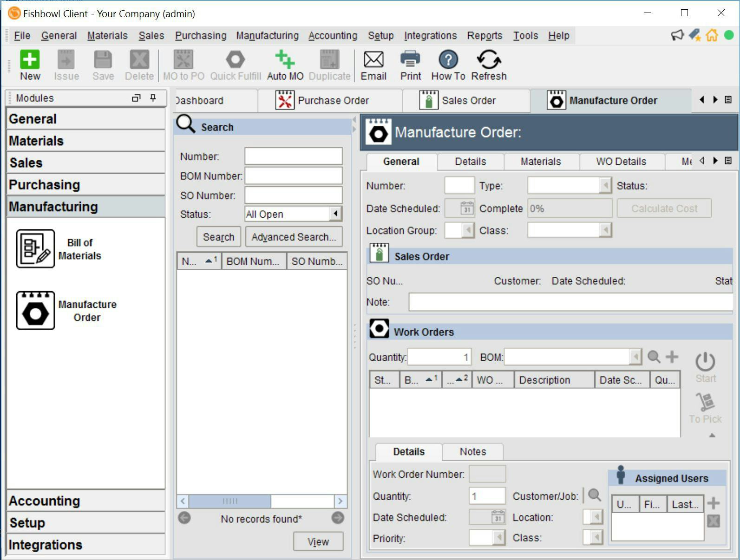Open the Bill of Materials module
This screenshot has width=740, height=560.
[36, 249]
